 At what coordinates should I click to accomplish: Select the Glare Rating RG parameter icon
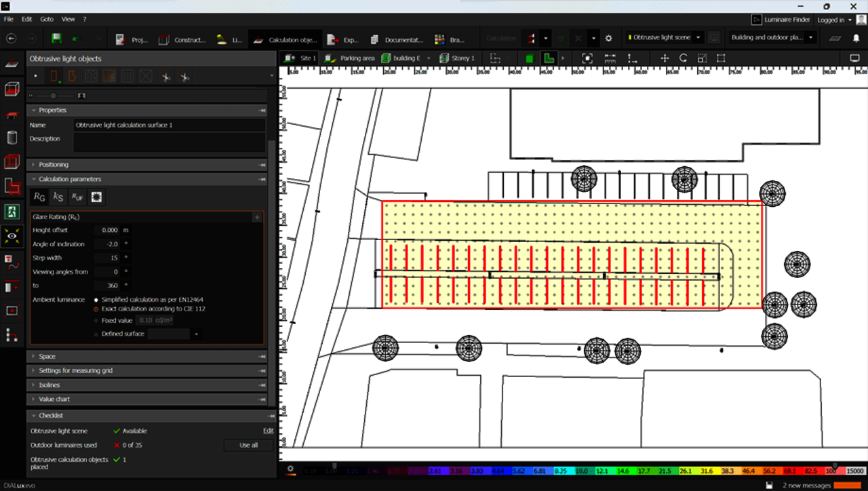coord(39,197)
